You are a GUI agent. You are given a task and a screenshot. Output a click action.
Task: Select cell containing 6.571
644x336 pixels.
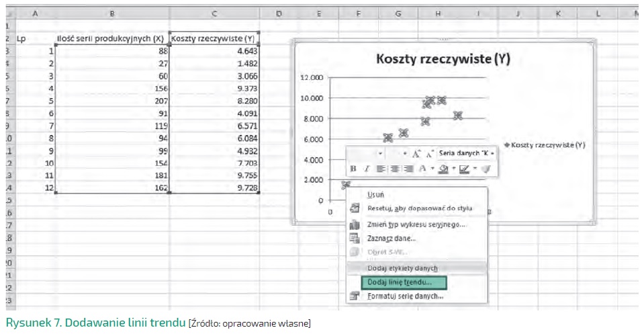click(x=214, y=126)
